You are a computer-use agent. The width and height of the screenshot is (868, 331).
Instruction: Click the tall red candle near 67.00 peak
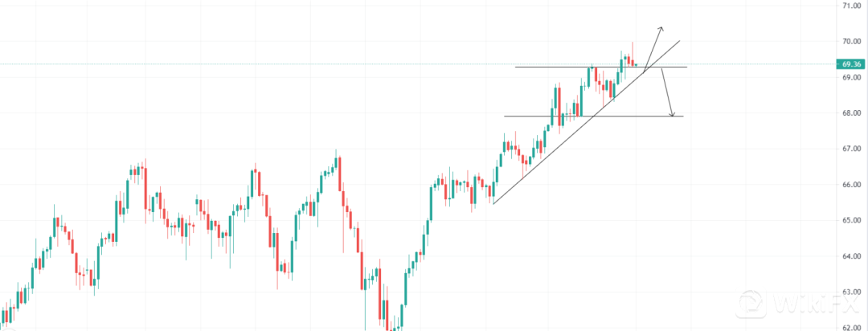340,174
